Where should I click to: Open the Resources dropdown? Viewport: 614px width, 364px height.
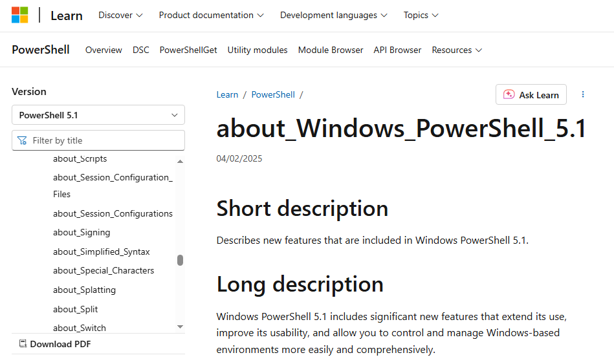(457, 50)
